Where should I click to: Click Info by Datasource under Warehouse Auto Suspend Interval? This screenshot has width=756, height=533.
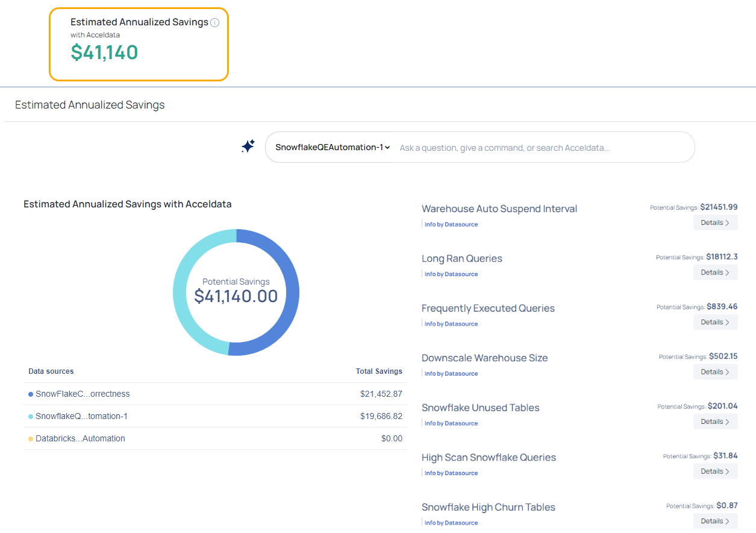451,224
